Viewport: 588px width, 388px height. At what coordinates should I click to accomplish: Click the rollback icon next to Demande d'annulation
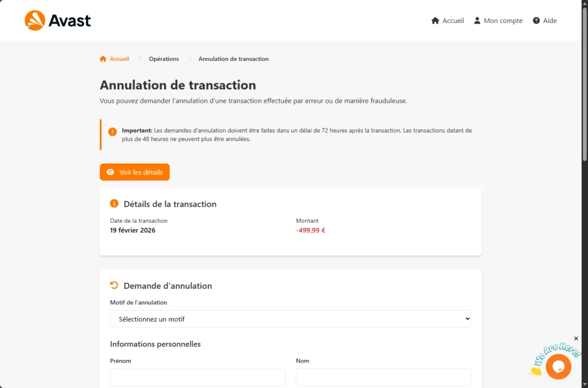(x=114, y=285)
